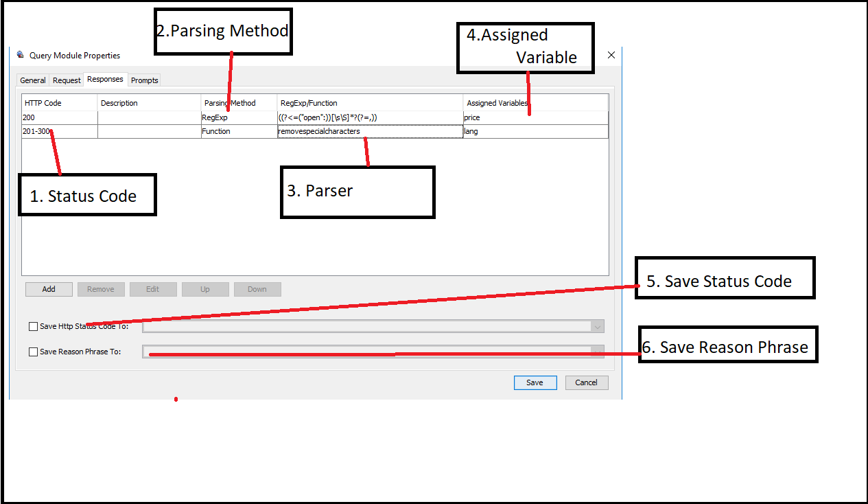Select the Responses tab
Image resolution: width=868 pixels, height=504 pixels.
[105, 79]
